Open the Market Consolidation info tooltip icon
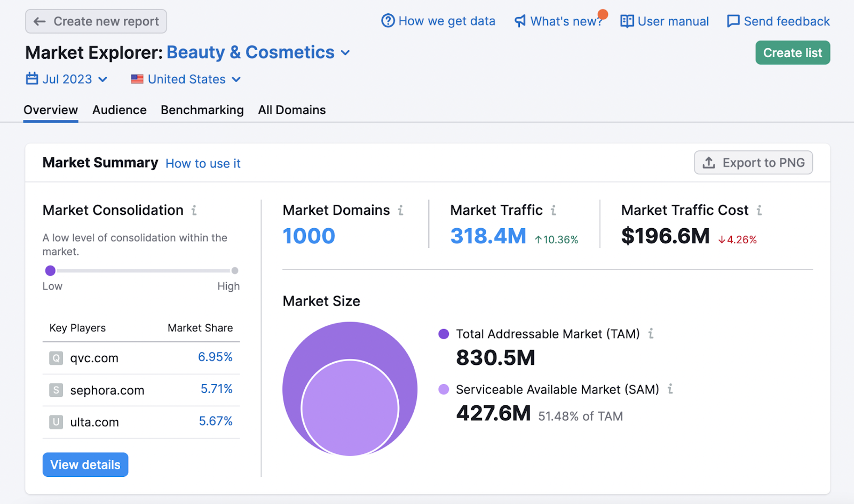Viewport: 854px width, 504px height. pos(193,210)
